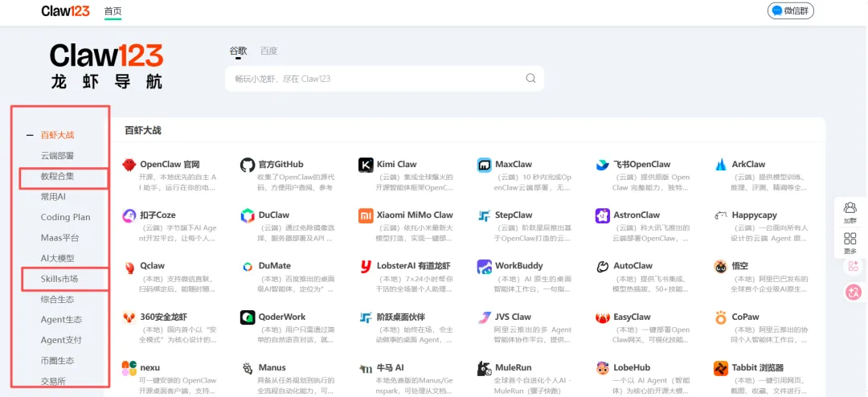This screenshot has width=868, height=397.
Task: Click the 360安全龙虾 lobster icon
Action: coord(129,317)
